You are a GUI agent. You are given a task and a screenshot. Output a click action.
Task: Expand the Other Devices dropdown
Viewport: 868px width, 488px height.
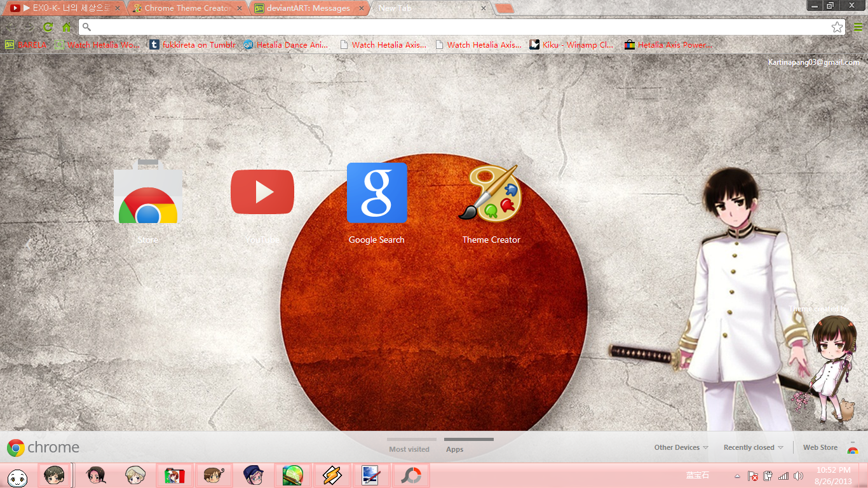point(681,447)
